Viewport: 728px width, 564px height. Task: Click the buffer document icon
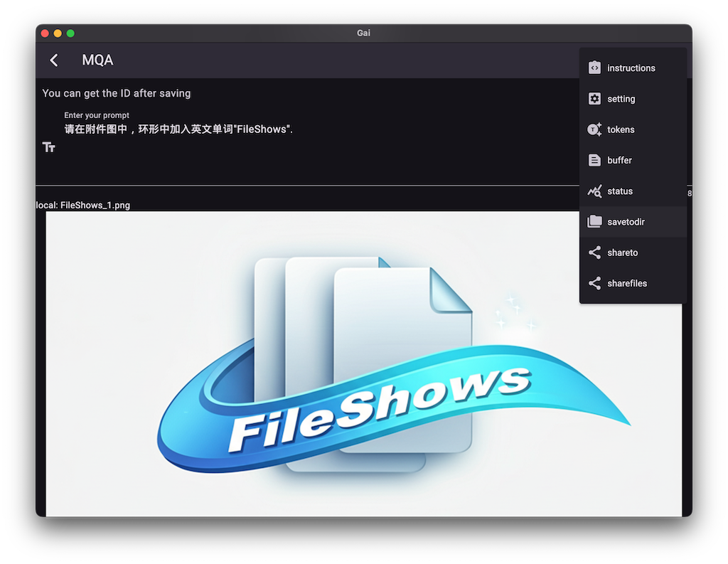click(x=594, y=160)
